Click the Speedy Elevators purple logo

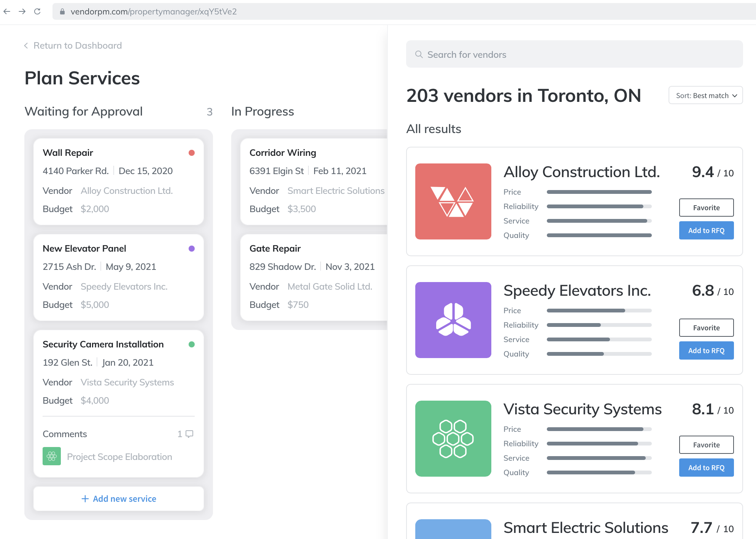click(453, 320)
